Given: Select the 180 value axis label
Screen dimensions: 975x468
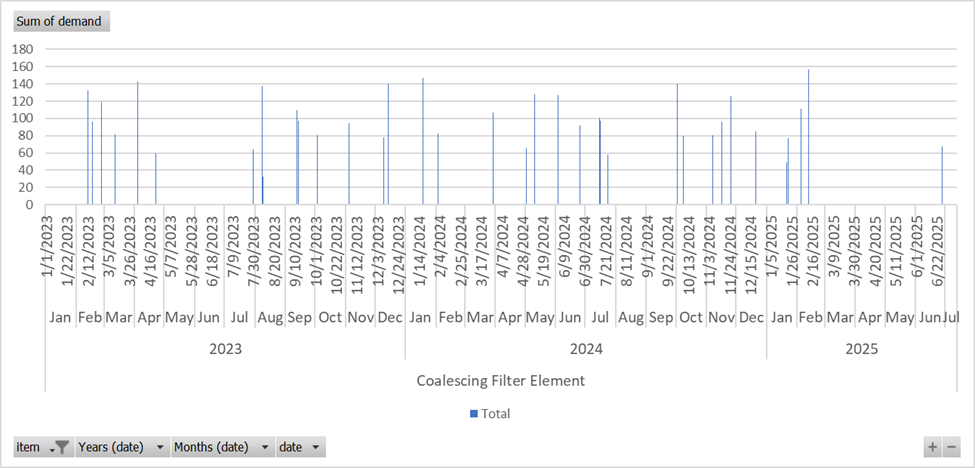Looking at the screenshot, I should pos(24,49).
